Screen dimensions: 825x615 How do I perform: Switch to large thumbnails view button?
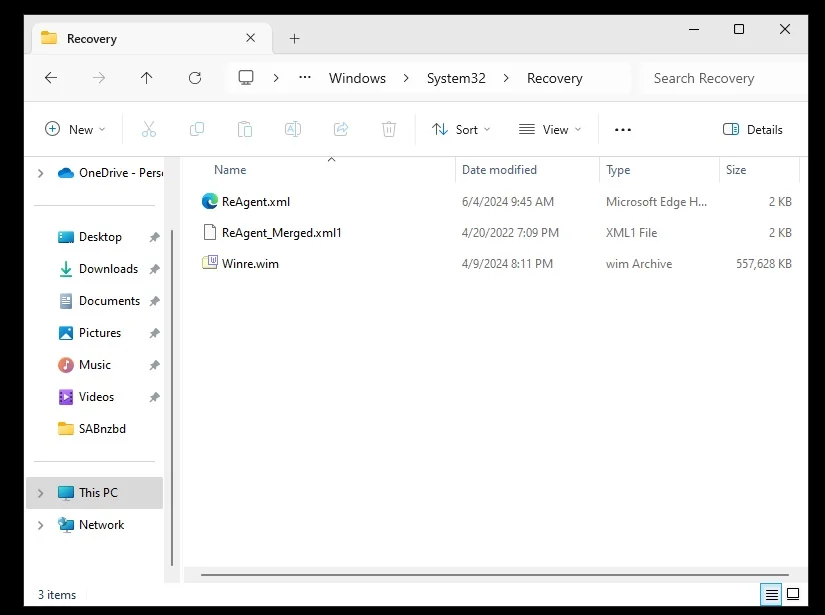click(x=793, y=594)
